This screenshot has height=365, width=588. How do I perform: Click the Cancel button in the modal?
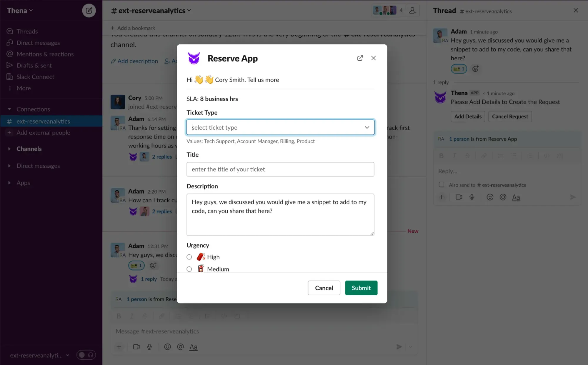[324, 288]
